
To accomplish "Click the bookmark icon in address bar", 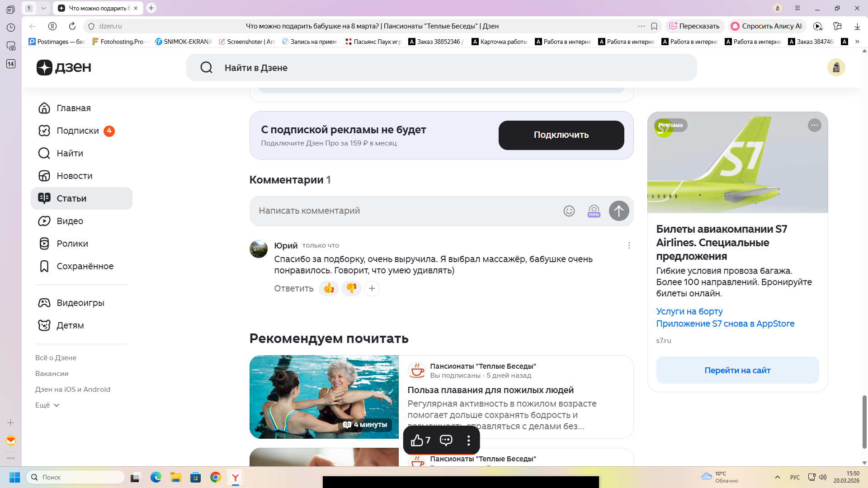I will (x=654, y=26).
